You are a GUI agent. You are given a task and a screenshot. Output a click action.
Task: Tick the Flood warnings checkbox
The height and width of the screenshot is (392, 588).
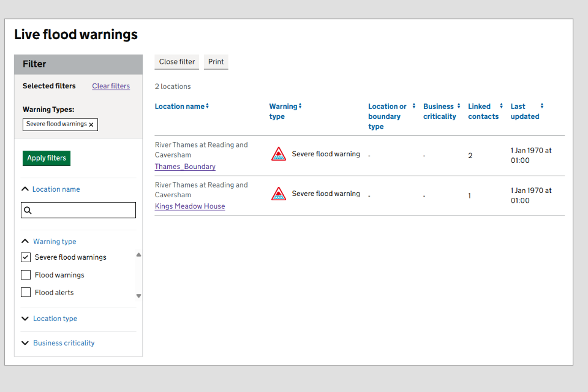click(26, 275)
